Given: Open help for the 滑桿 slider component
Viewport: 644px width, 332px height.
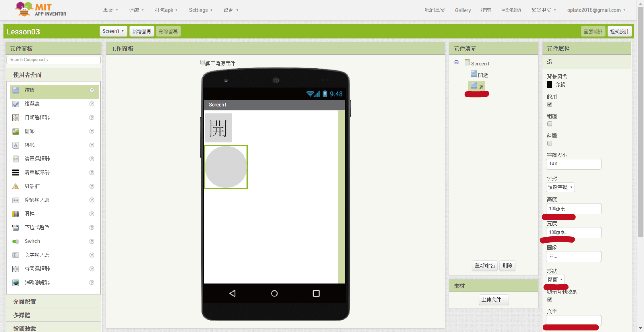Looking at the screenshot, I should tap(92, 214).
